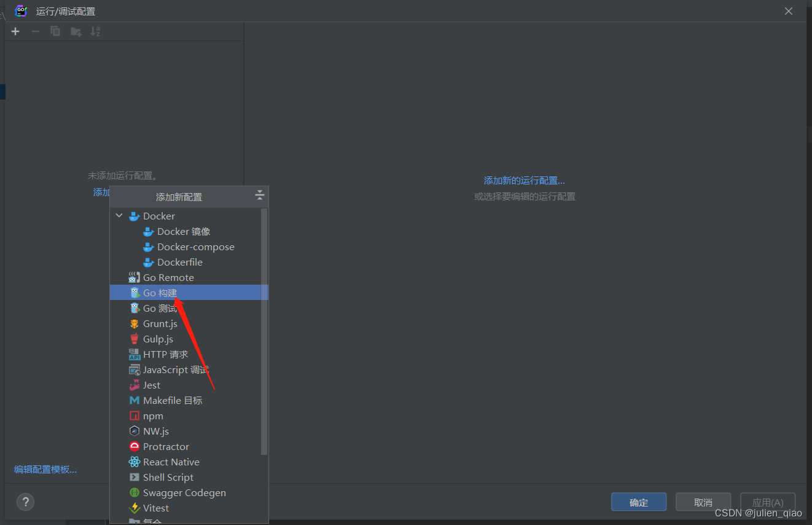
Task: Choose the Go 测试 configuration entry
Action: tap(189, 308)
